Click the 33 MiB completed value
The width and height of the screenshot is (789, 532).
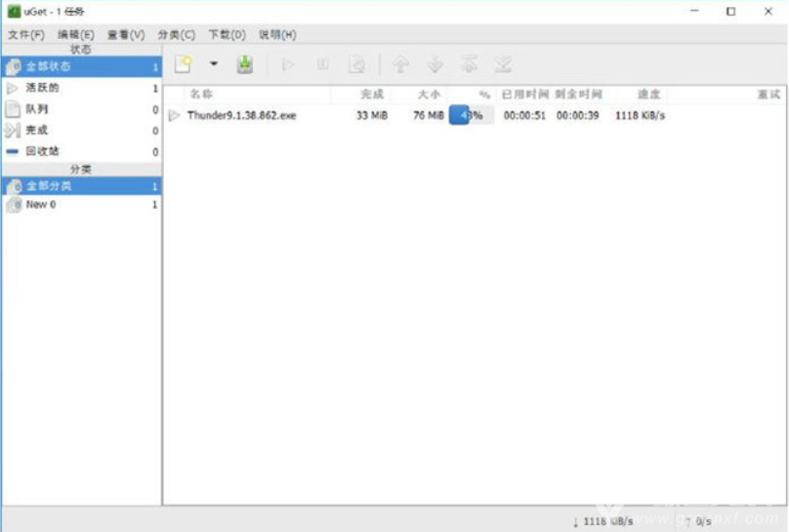[x=372, y=115]
